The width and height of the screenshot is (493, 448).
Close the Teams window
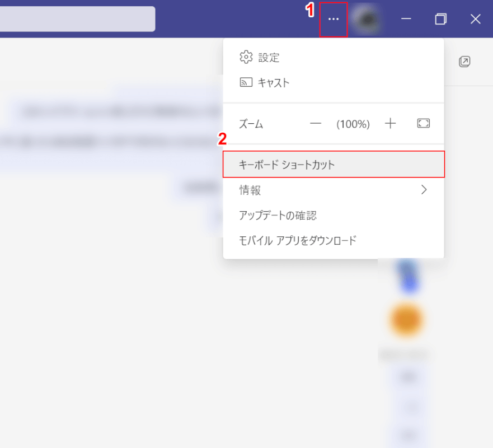point(475,19)
